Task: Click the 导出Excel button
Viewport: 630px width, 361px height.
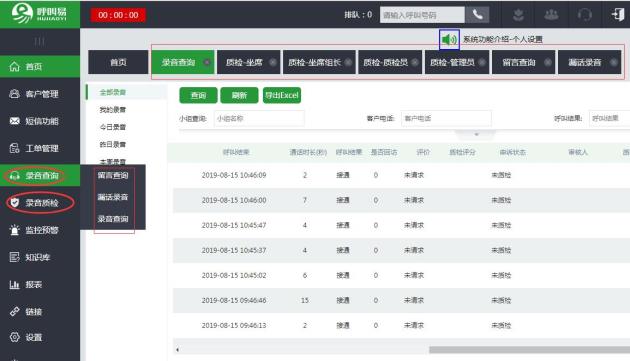Action: [282, 95]
